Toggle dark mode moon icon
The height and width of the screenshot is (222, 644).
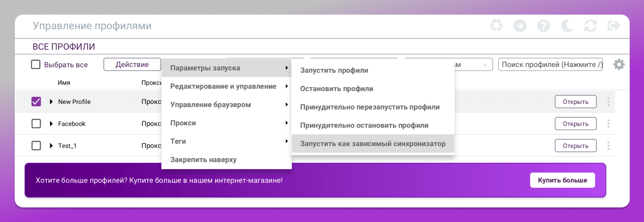[x=567, y=26]
